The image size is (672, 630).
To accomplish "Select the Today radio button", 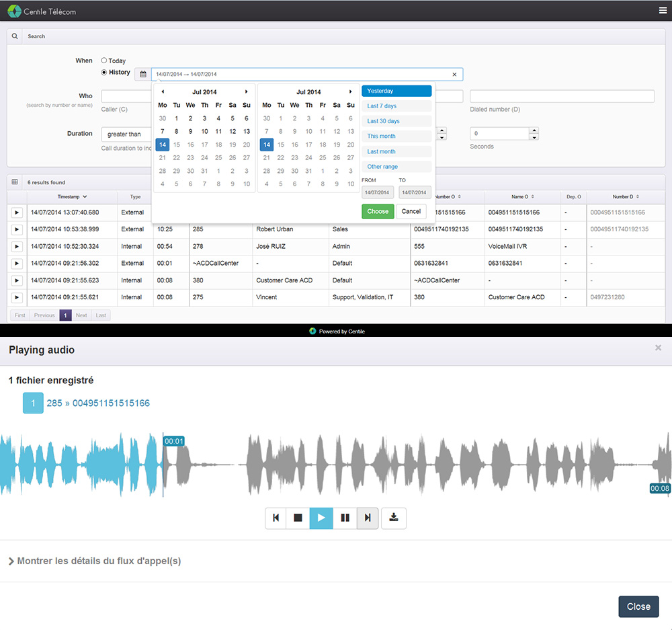I will pos(103,61).
